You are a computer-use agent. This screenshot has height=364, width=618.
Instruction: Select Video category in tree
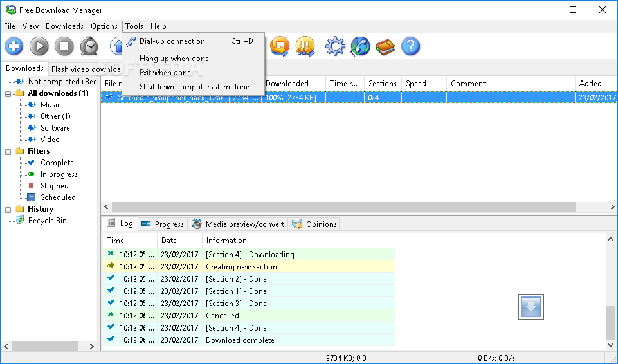tap(50, 140)
